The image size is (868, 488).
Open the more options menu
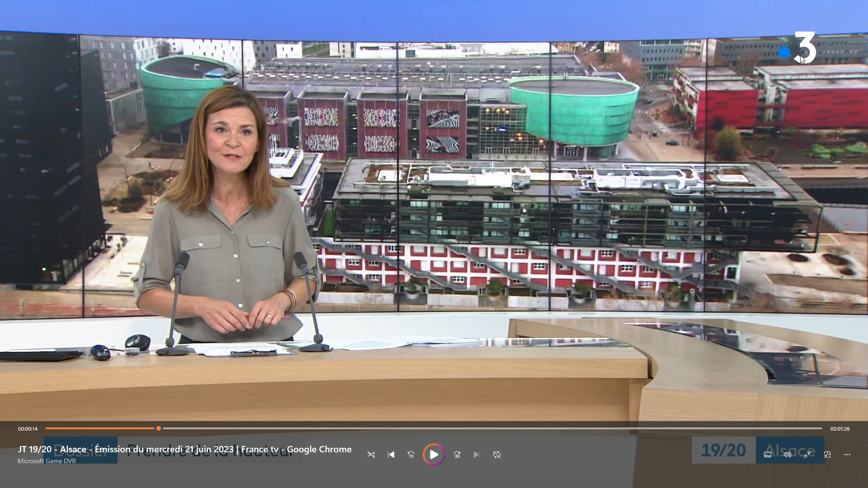tap(847, 455)
